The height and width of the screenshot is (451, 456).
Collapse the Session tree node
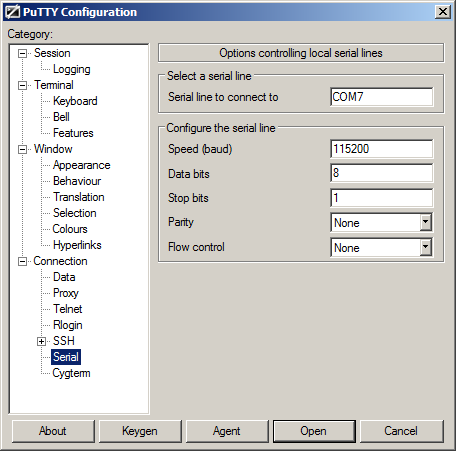(x=22, y=53)
